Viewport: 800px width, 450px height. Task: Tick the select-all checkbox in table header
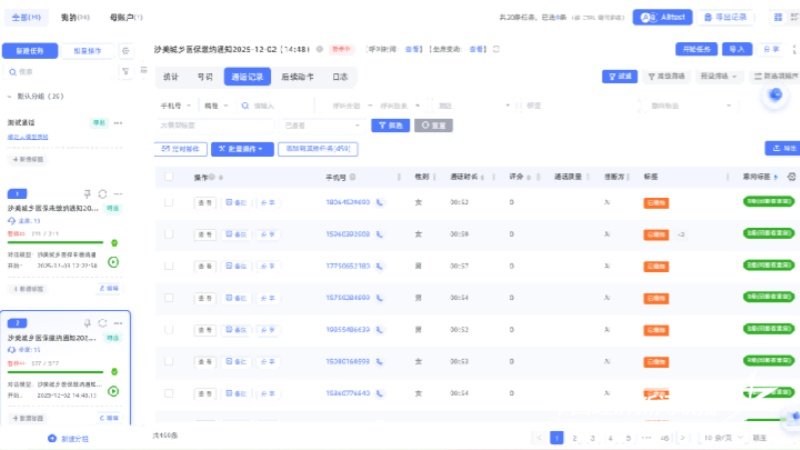(x=169, y=176)
